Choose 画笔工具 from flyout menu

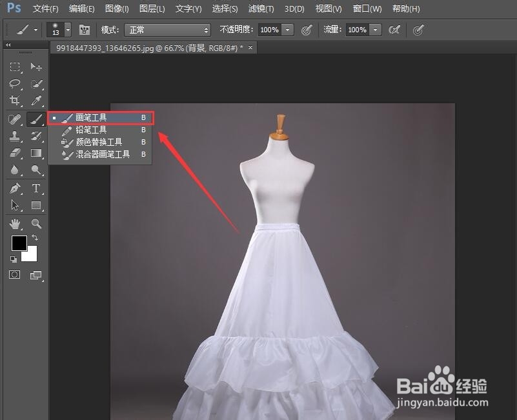tap(100, 117)
